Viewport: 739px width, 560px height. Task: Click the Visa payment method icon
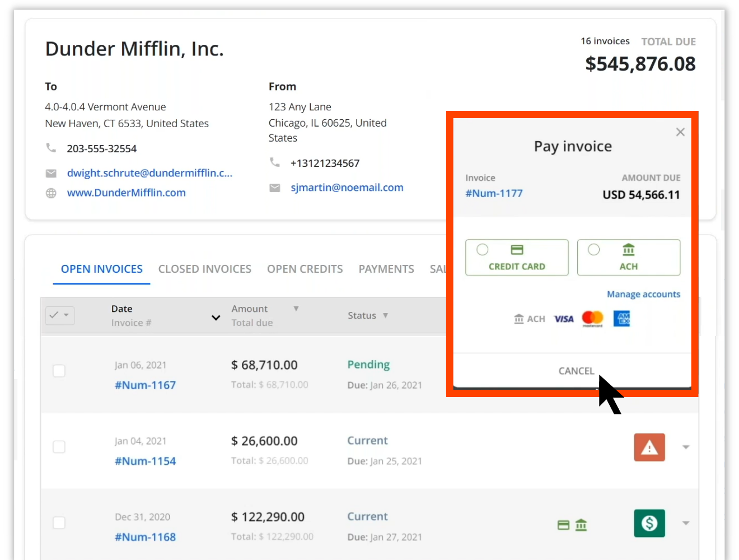point(564,318)
